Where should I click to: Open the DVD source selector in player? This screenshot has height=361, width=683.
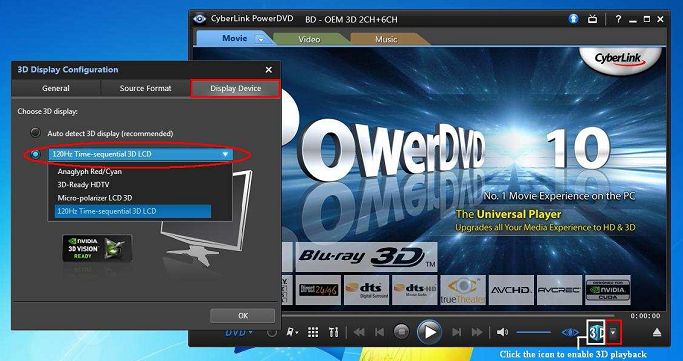point(239,333)
